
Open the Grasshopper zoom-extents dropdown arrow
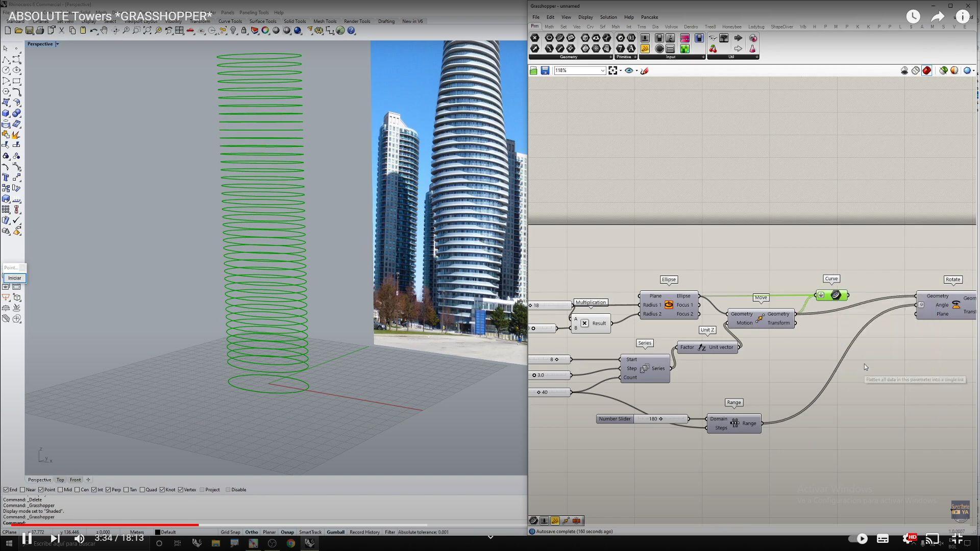620,71
